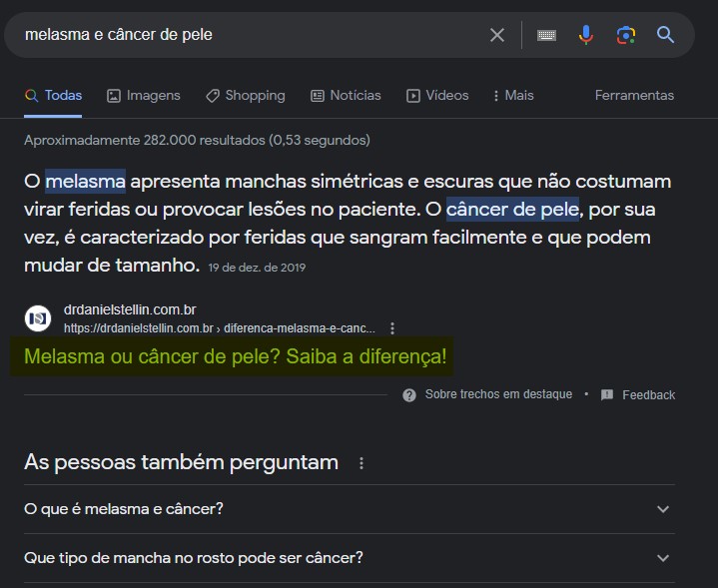Open the drdanielstellin.com.br site favicon
Screen dimensions: 718x588
(38, 318)
